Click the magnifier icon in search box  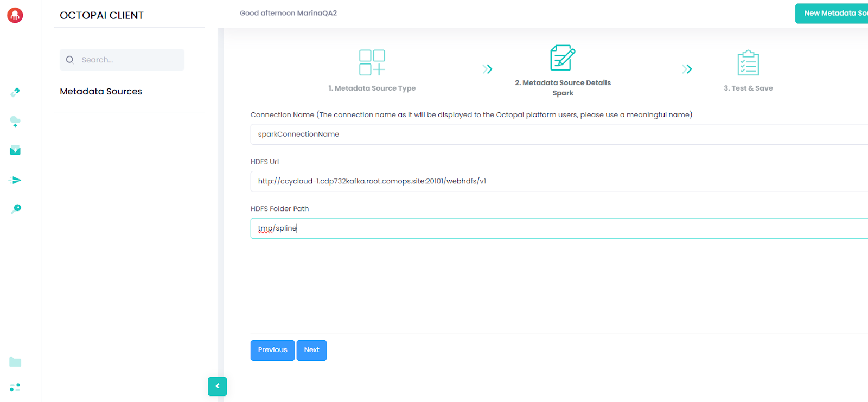[70, 60]
